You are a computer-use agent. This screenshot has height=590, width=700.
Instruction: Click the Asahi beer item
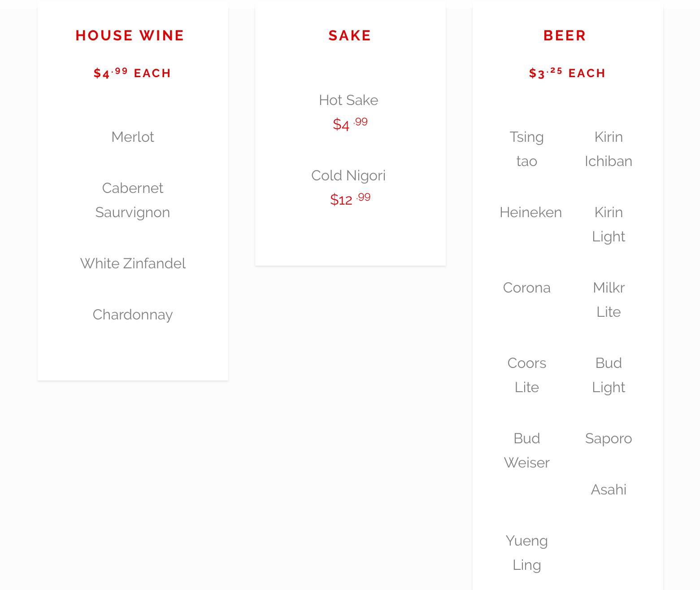608,489
